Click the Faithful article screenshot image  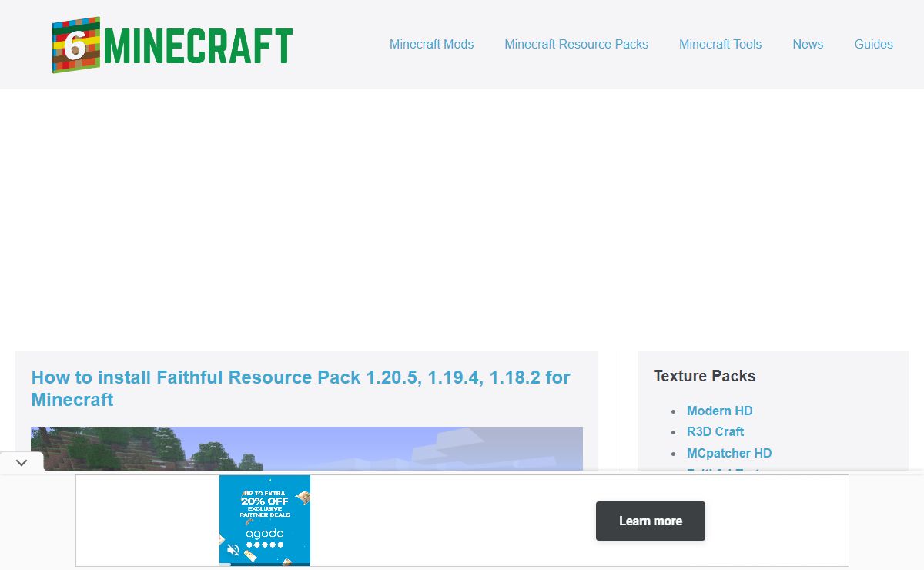point(306,448)
